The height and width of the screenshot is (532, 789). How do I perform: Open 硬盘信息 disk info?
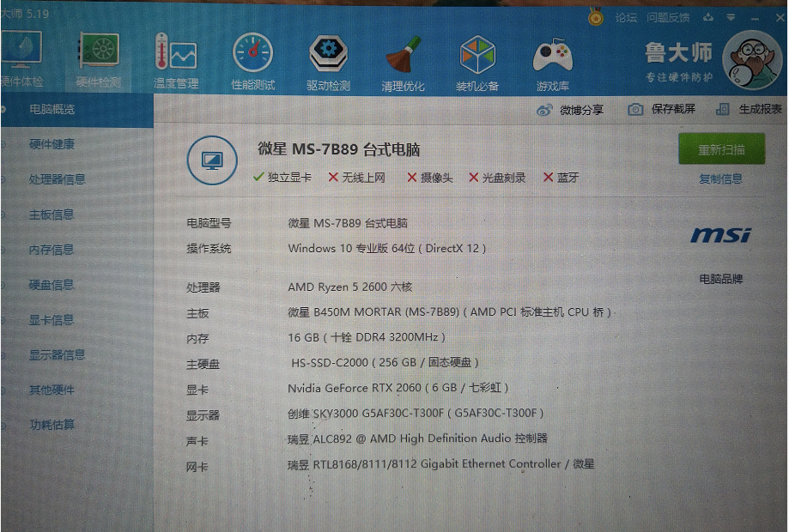tap(52, 285)
